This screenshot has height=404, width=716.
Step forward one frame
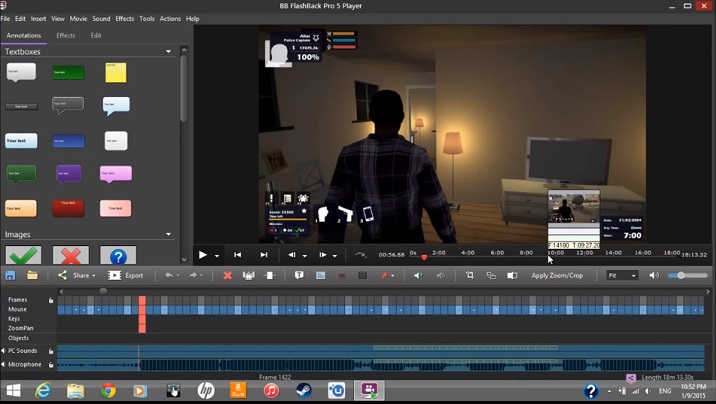click(x=322, y=255)
